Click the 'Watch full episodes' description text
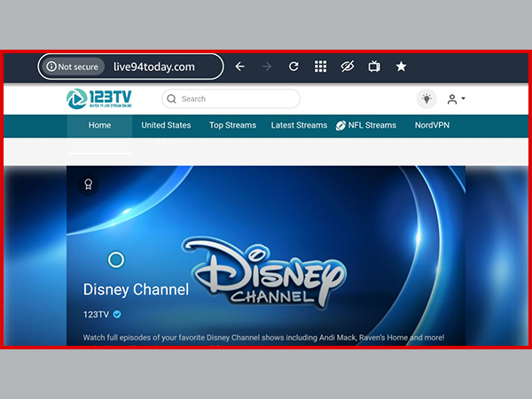Screen dimensions: 532x399 (x=263, y=338)
